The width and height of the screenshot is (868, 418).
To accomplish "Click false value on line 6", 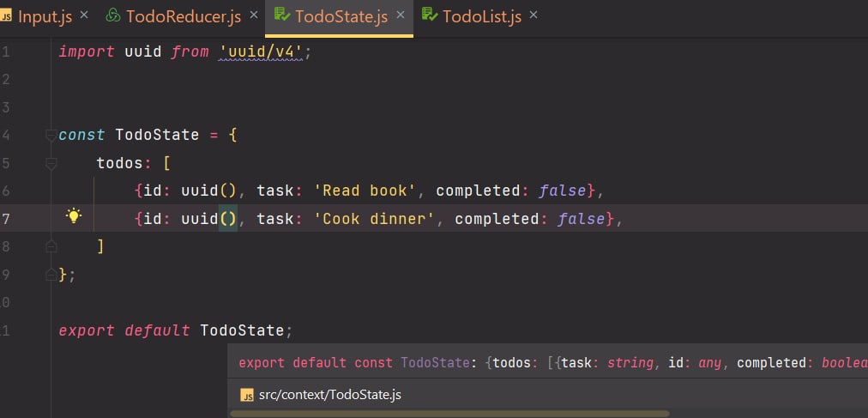I will pos(562,191).
